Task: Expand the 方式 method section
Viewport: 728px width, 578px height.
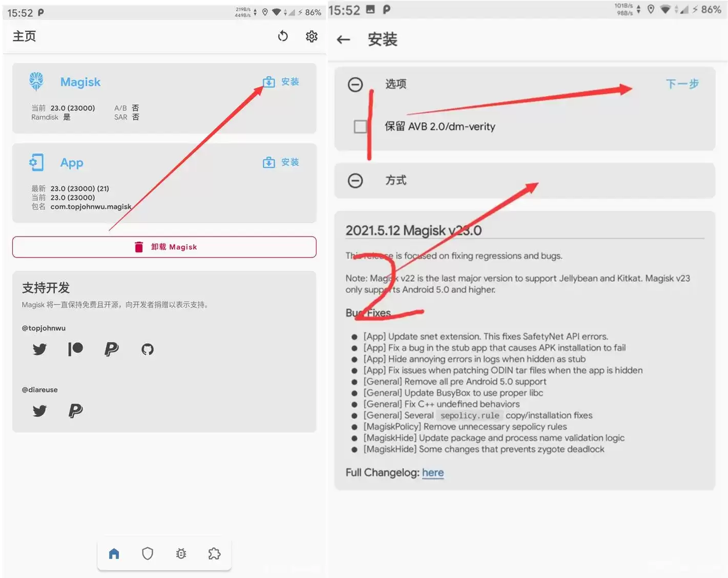Action: coord(355,181)
